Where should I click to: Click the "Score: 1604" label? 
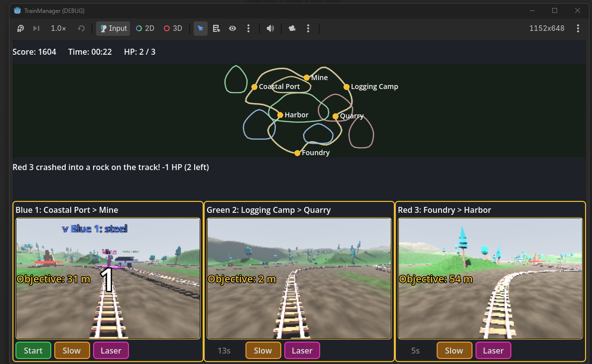coord(34,52)
